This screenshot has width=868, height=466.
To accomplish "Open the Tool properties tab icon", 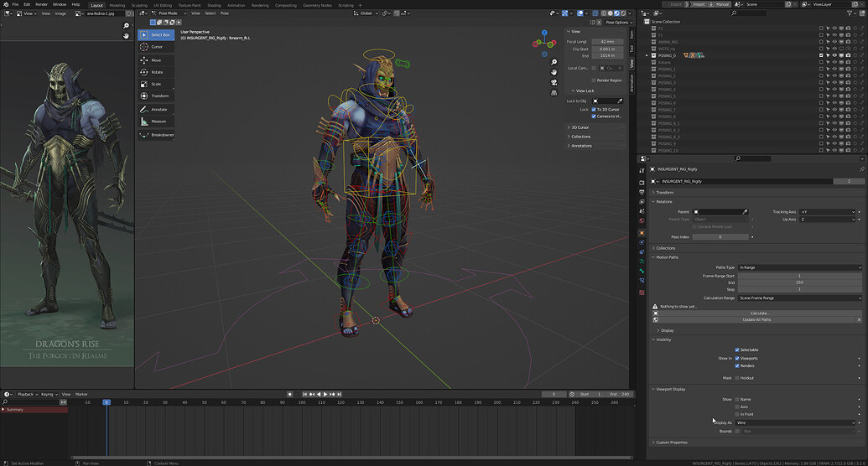I will pos(642,170).
